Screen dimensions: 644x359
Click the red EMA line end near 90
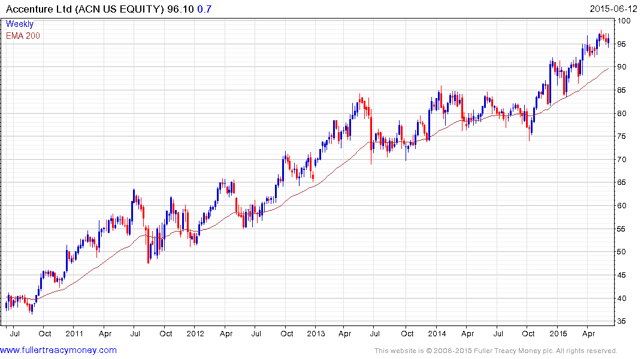click(607, 69)
